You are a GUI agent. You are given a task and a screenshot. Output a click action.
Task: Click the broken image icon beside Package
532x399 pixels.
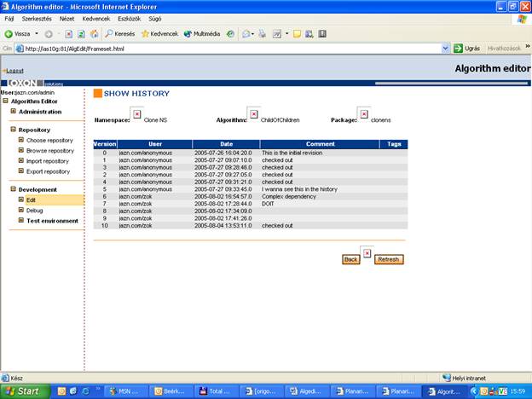pos(364,114)
